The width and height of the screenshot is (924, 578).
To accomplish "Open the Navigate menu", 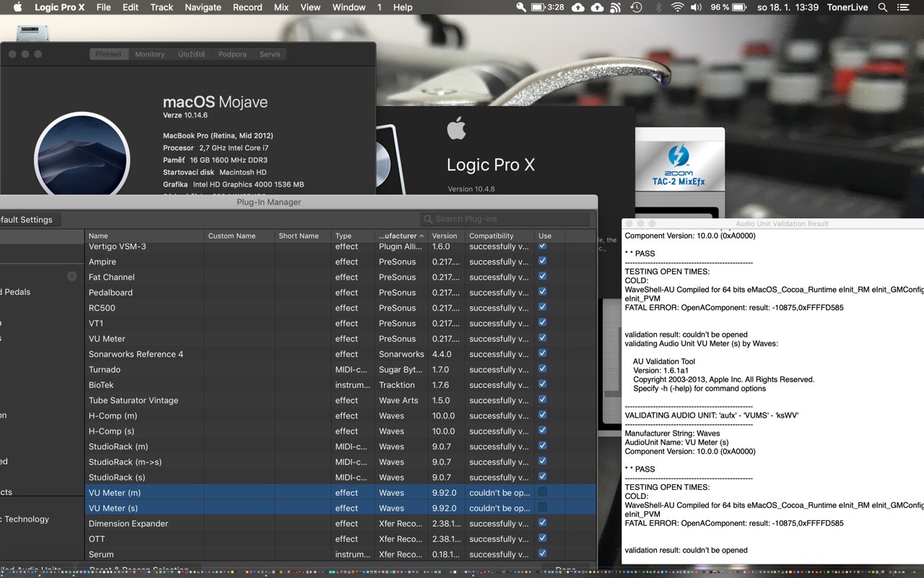I will (203, 7).
